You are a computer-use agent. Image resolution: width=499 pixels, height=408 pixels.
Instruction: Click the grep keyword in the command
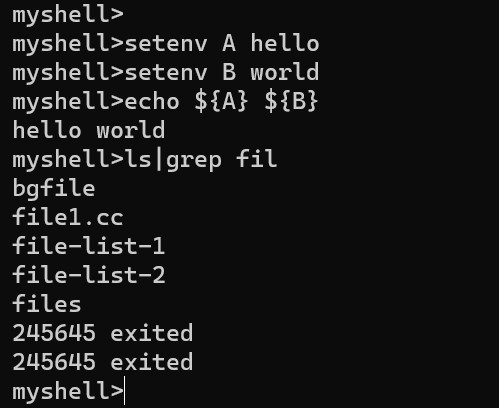[x=193, y=161]
